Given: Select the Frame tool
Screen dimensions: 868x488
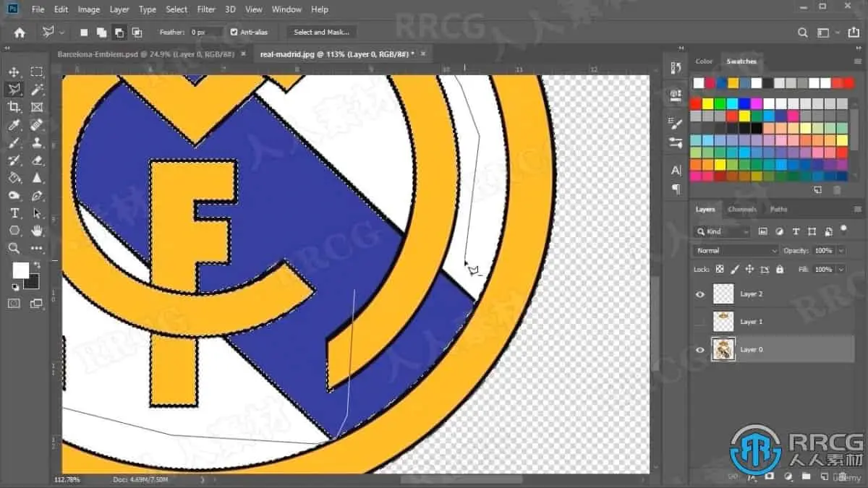Looking at the screenshot, I should tap(37, 107).
